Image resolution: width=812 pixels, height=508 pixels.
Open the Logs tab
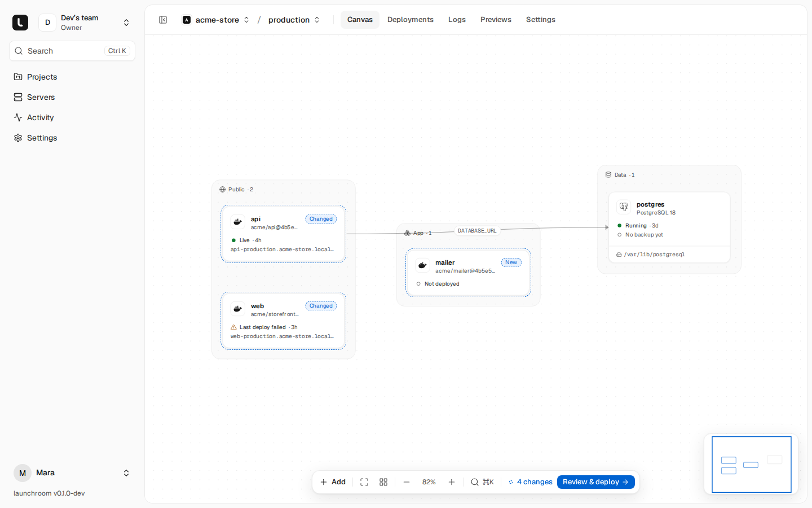457,20
